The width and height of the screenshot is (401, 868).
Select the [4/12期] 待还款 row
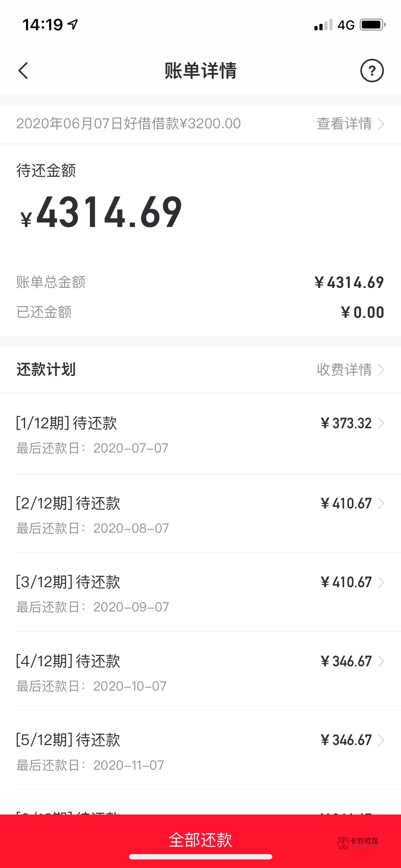pyautogui.click(x=68, y=661)
